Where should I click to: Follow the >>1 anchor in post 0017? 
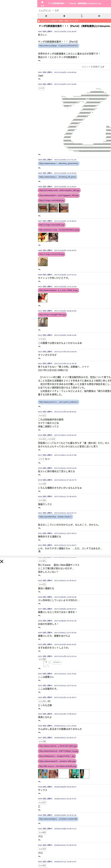(41, 459)
